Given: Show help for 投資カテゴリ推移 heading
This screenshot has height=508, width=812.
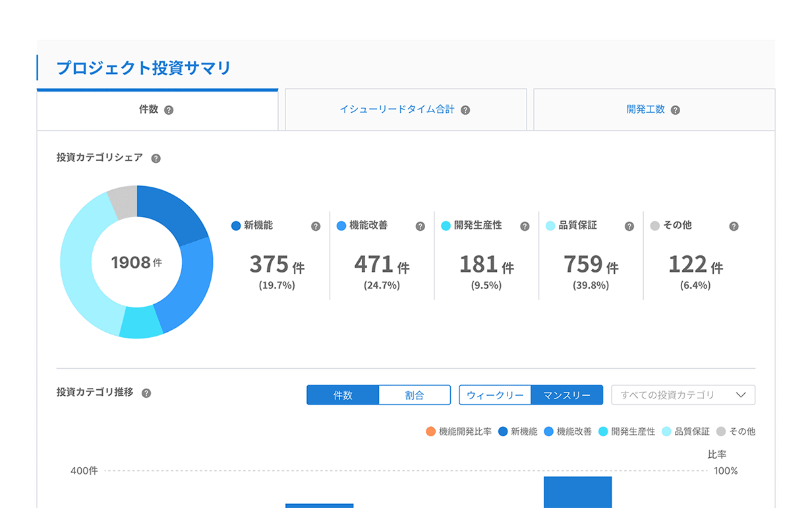Looking at the screenshot, I should 146,393.
